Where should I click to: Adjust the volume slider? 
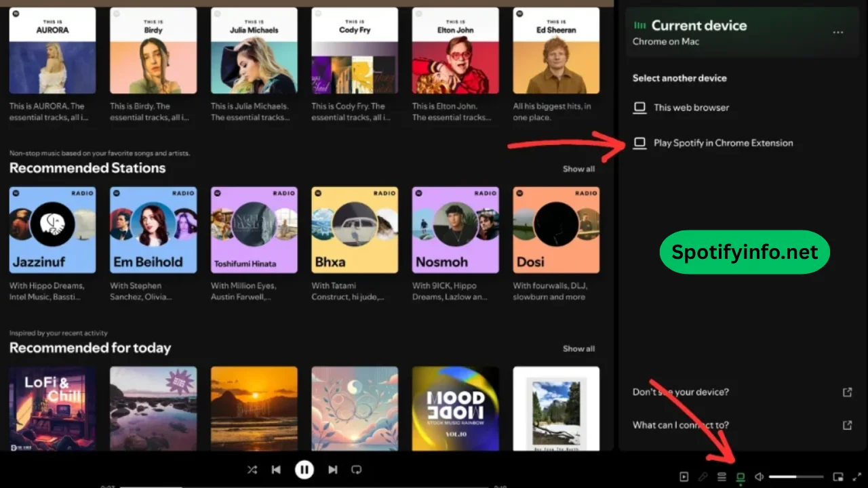[796, 477]
